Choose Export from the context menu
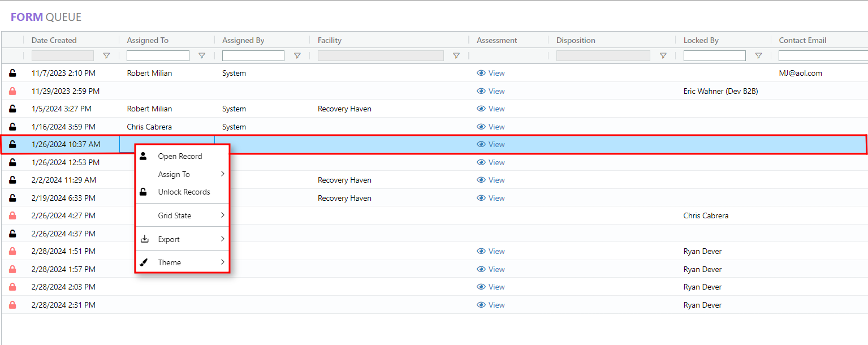Image resolution: width=868 pixels, height=345 pixels. 169,239
